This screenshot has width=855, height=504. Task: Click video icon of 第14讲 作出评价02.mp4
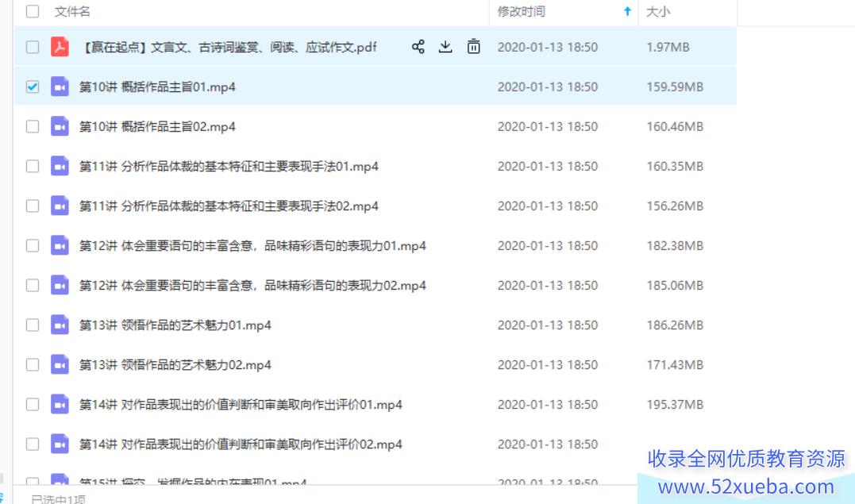pyautogui.click(x=60, y=444)
